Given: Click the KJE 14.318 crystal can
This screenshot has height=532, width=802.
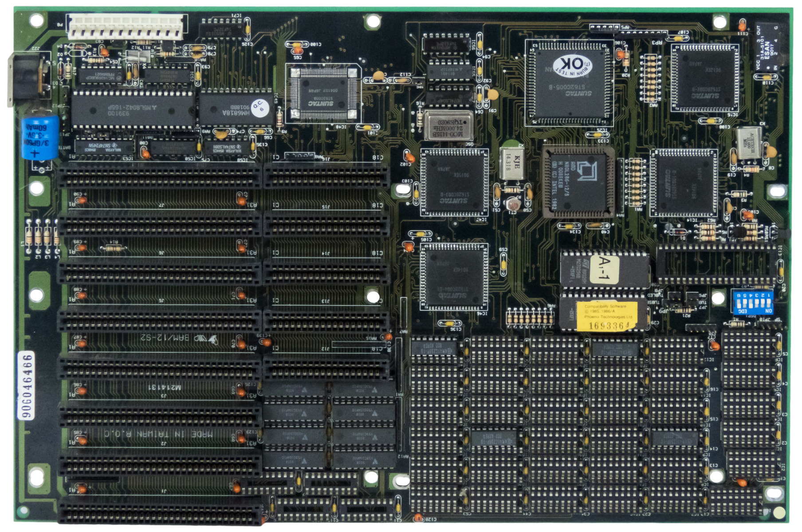Looking at the screenshot, I should click(x=512, y=163).
